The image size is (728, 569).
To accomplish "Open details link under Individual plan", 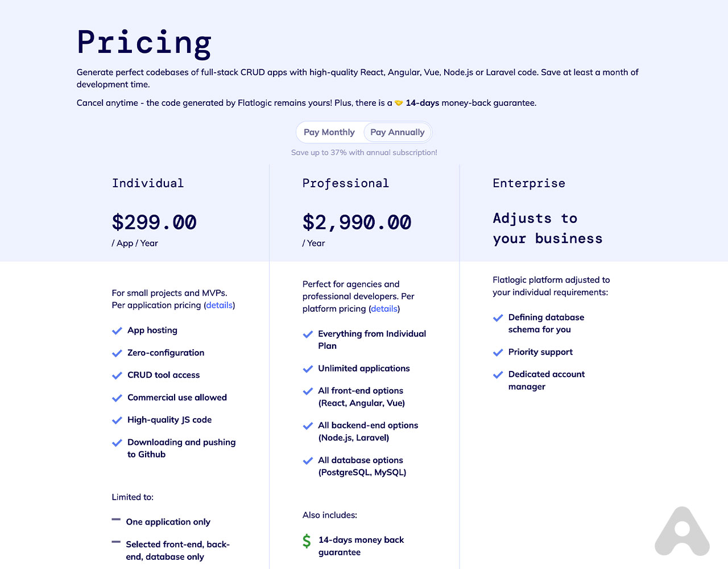I will tap(220, 305).
